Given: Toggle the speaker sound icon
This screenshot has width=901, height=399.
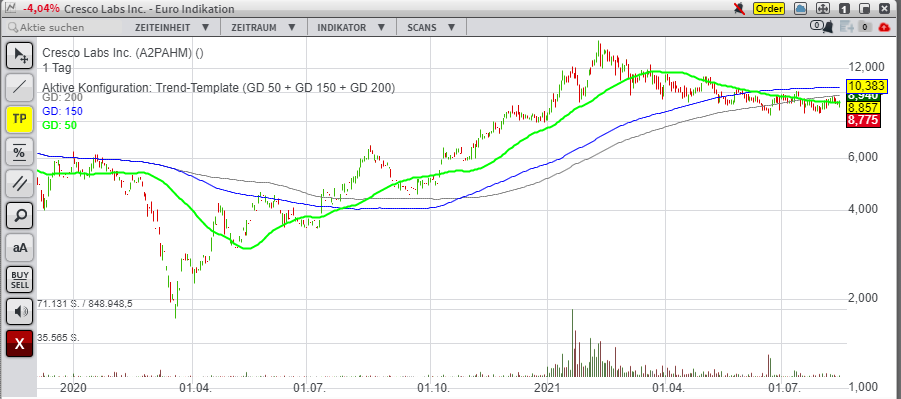Looking at the screenshot, I should [x=20, y=312].
